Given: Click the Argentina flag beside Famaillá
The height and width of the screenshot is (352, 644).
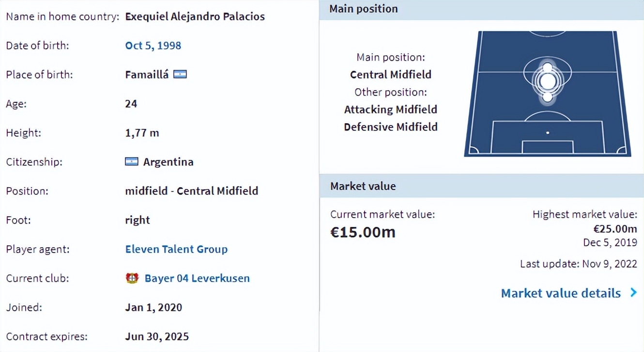Looking at the screenshot, I should 180,75.
